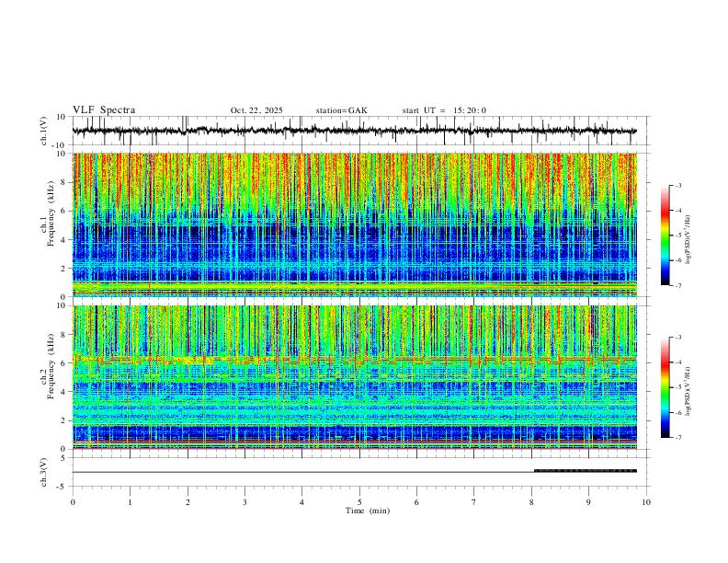The width and height of the screenshot is (728, 563).
Task: Click the ch.1 'Frequency (kHz)' axis label
Action: [51, 213]
